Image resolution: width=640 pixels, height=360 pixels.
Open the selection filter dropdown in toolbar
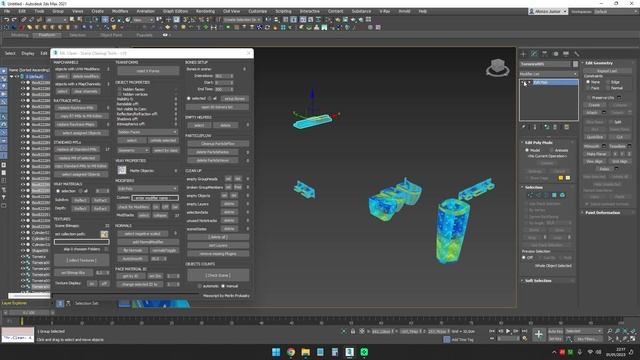pyautogui.click(x=56, y=20)
